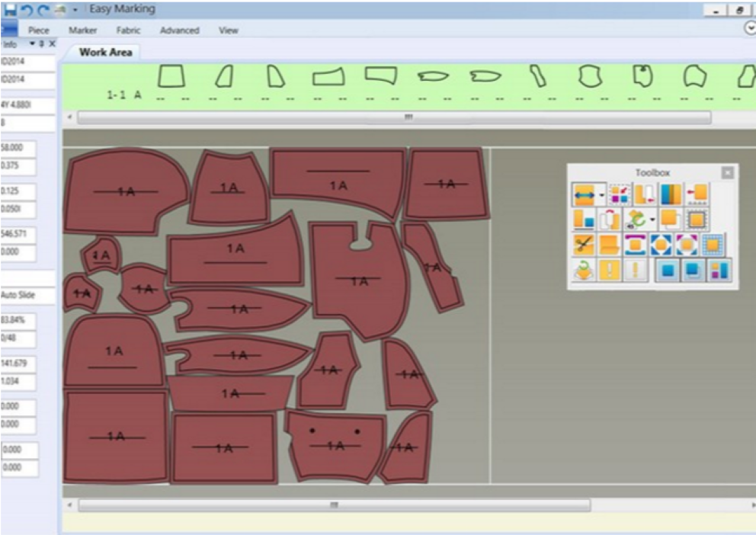Close the Toolbox panel
The height and width of the screenshot is (535, 756).
(727, 172)
